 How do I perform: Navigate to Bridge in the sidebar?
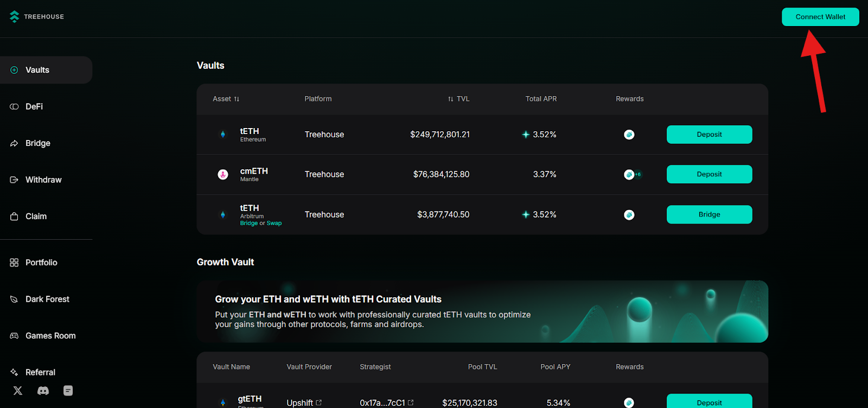[x=38, y=143]
